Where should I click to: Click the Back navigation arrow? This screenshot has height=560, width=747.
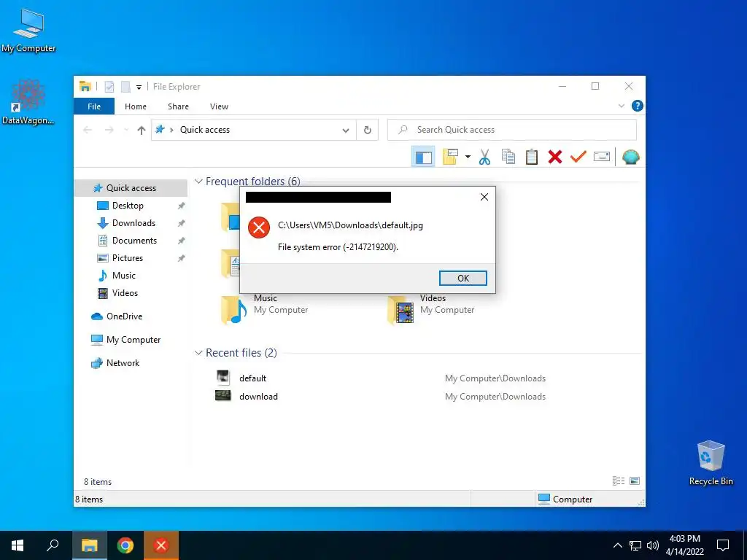coord(88,130)
